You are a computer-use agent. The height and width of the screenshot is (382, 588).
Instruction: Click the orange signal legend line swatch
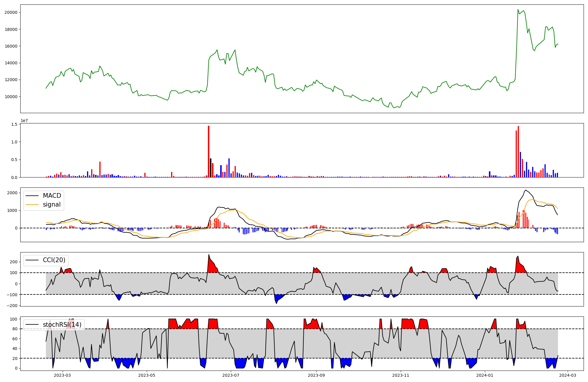32,205
